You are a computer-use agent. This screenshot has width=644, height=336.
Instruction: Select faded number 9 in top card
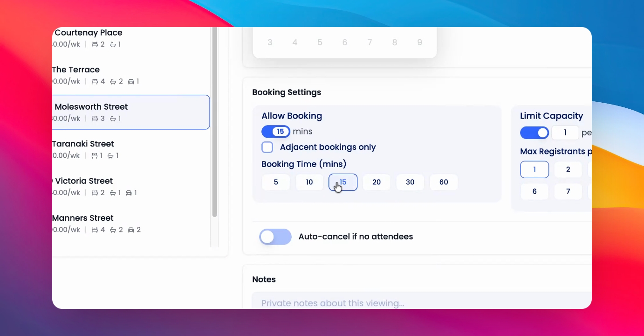click(420, 42)
